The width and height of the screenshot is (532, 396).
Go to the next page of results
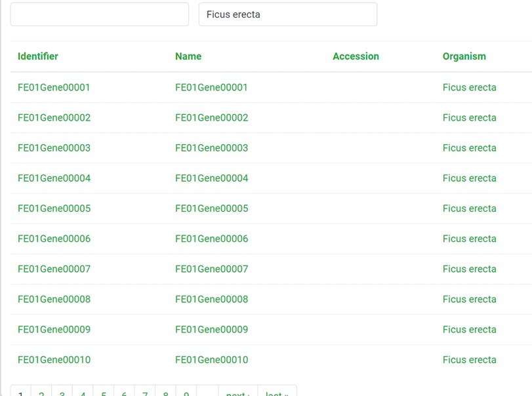[237, 393]
